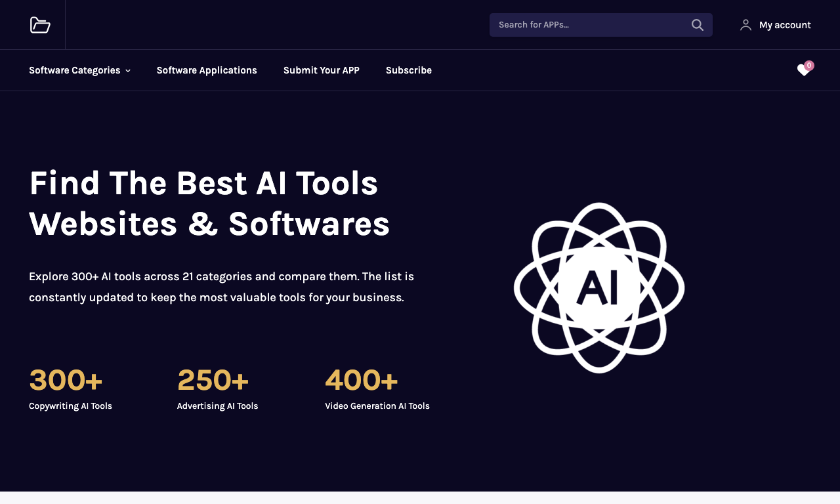
Task: Click the AI atom graphic
Action: point(599,287)
